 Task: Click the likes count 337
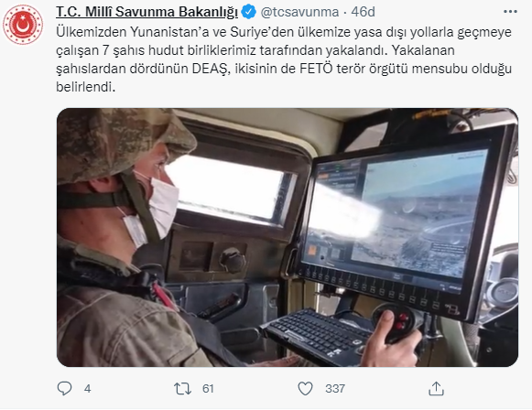click(x=335, y=389)
